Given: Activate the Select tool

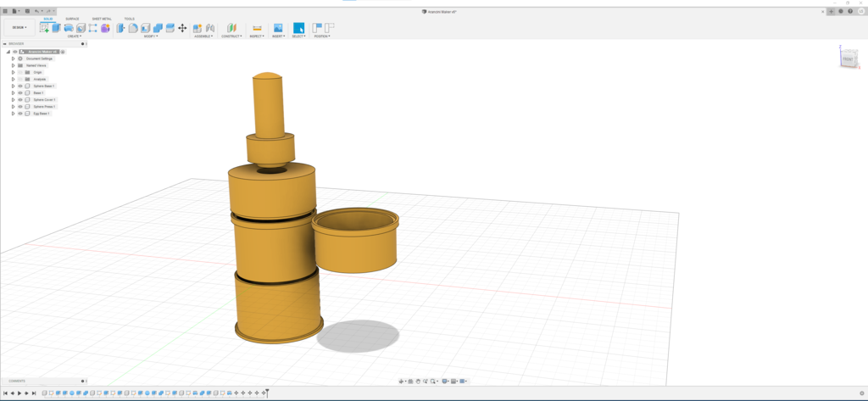Looking at the screenshot, I should coord(298,28).
